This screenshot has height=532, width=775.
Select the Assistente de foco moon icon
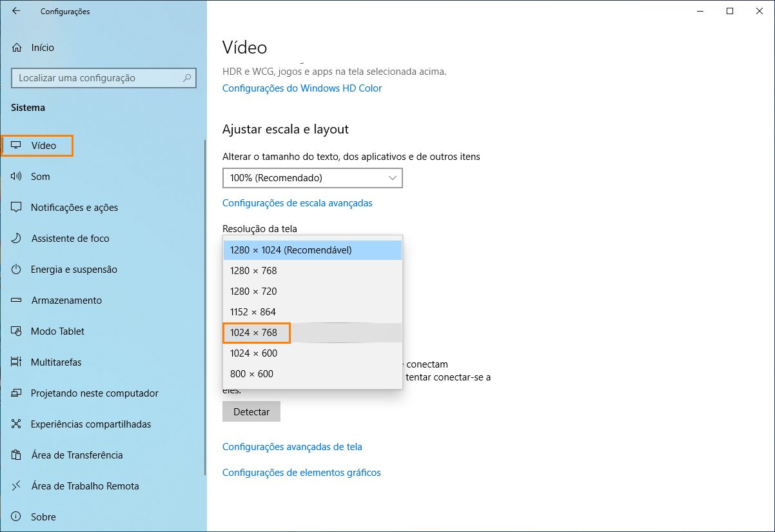[x=17, y=239]
